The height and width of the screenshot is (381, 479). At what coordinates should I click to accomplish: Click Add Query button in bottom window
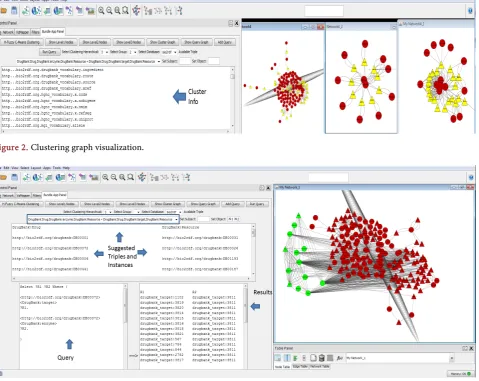(232, 204)
